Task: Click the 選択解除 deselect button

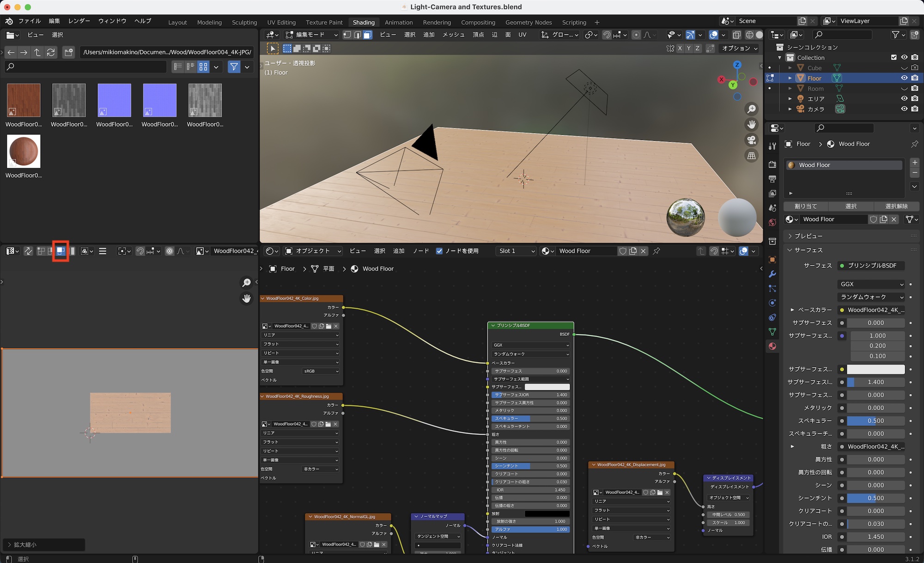Action: [x=896, y=206]
